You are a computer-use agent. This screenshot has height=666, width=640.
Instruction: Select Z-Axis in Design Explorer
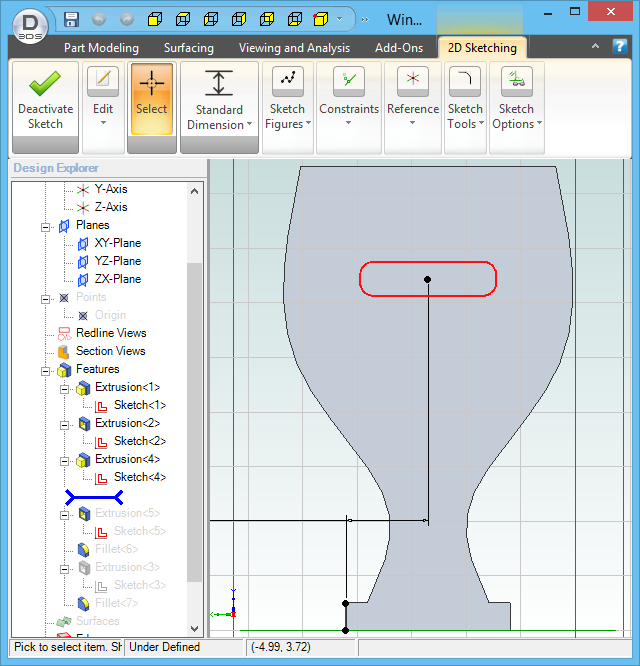(110, 207)
